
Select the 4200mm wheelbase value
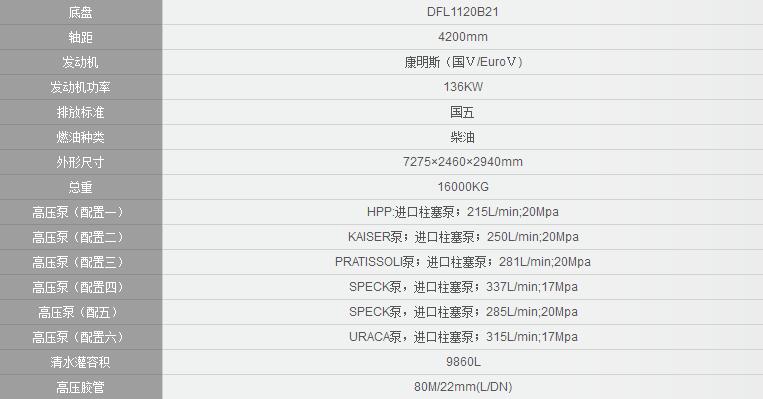point(463,37)
